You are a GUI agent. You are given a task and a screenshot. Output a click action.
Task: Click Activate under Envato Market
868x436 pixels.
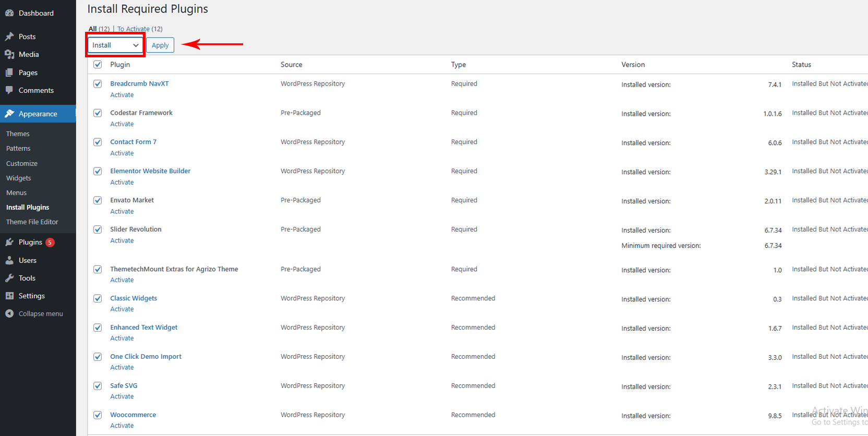[x=122, y=211]
